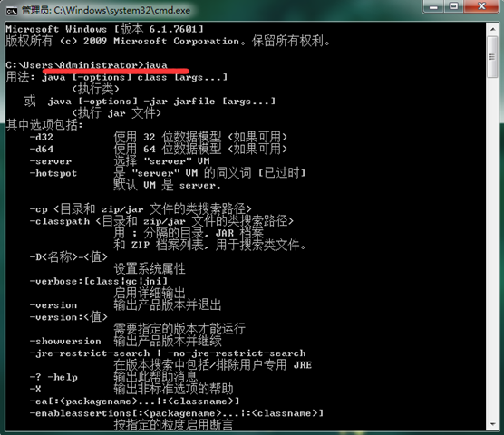The width and height of the screenshot is (504, 435).
Task: Click the -classpath option line
Action: coord(161,221)
